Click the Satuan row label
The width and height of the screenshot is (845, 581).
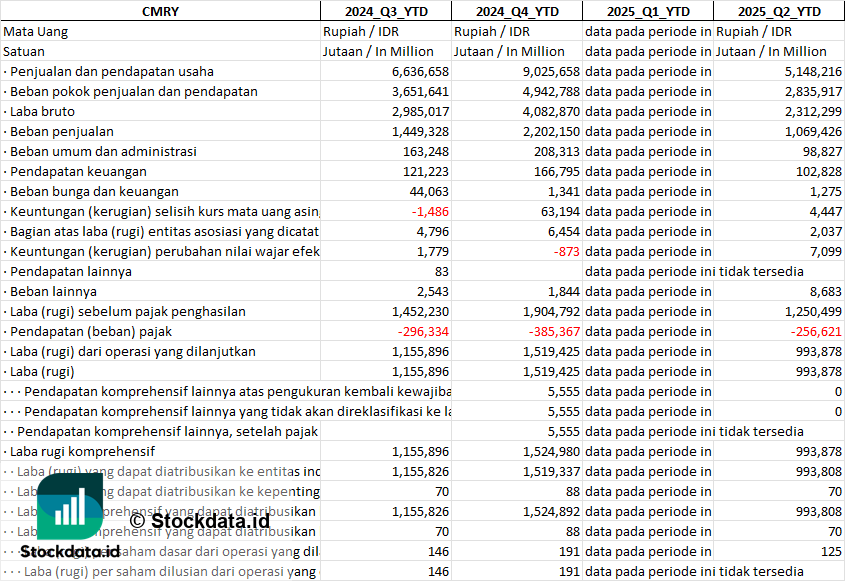pyautogui.click(x=24, y=52)
